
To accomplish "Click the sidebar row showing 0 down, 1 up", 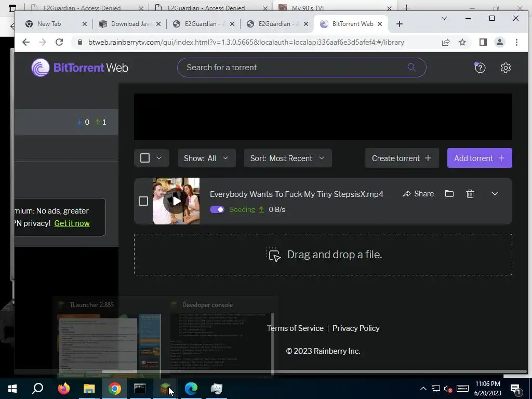I will (x=66, y=122).
